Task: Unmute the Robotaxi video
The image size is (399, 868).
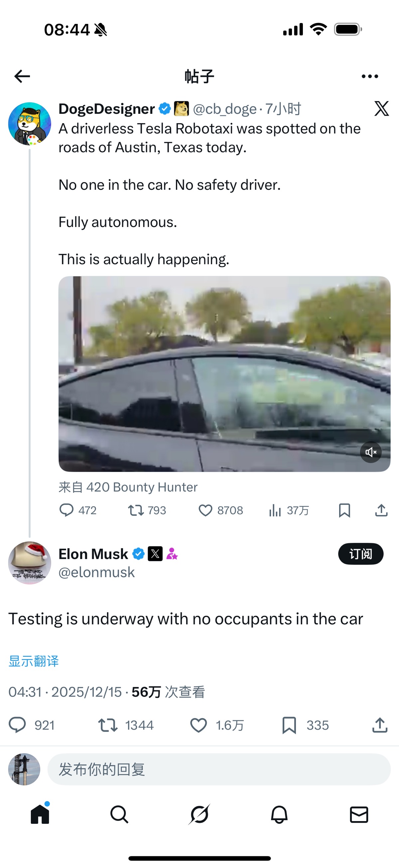Action: pos(371,452)
